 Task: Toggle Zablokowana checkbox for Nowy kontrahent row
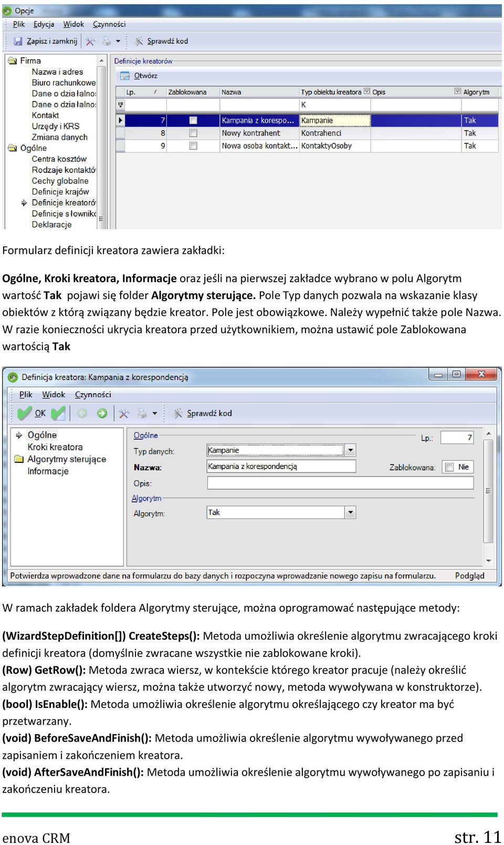point(193,133)
